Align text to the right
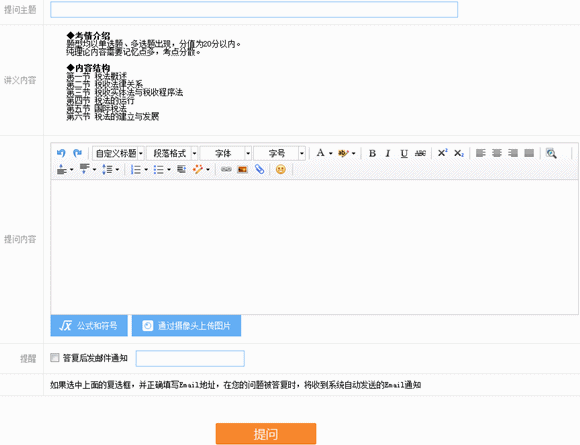 click(513, 153)
